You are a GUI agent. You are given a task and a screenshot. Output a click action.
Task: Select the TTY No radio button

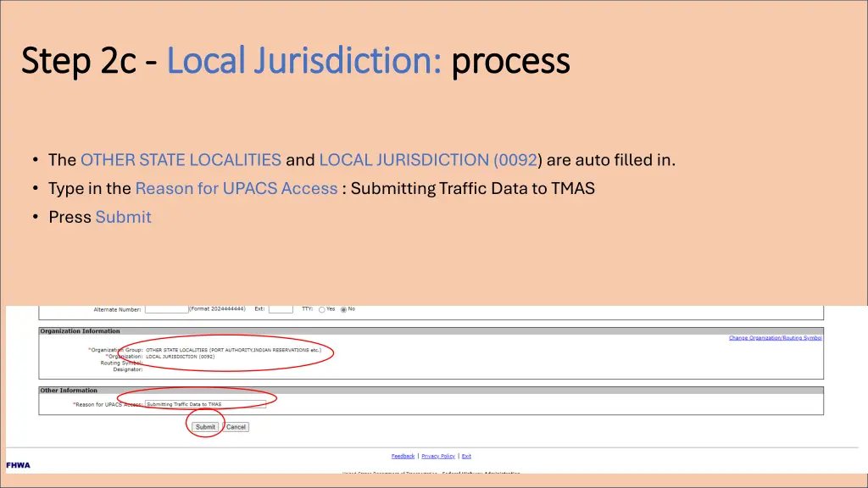click(x=343, y=309)
